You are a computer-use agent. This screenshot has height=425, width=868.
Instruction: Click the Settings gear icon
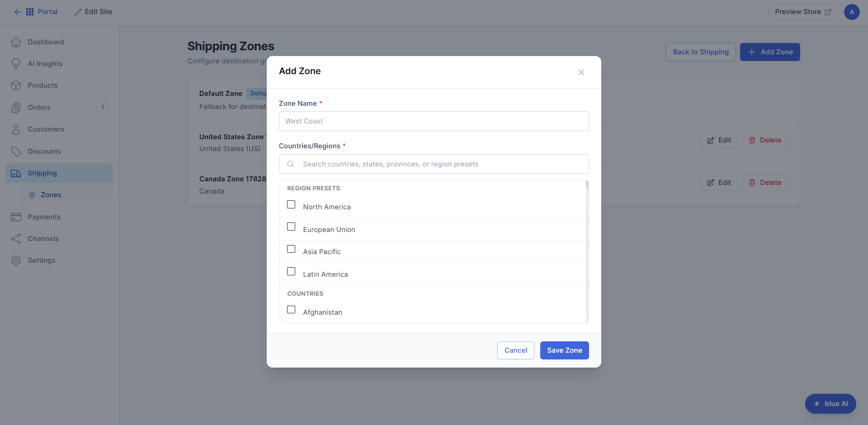coord(16,260)
